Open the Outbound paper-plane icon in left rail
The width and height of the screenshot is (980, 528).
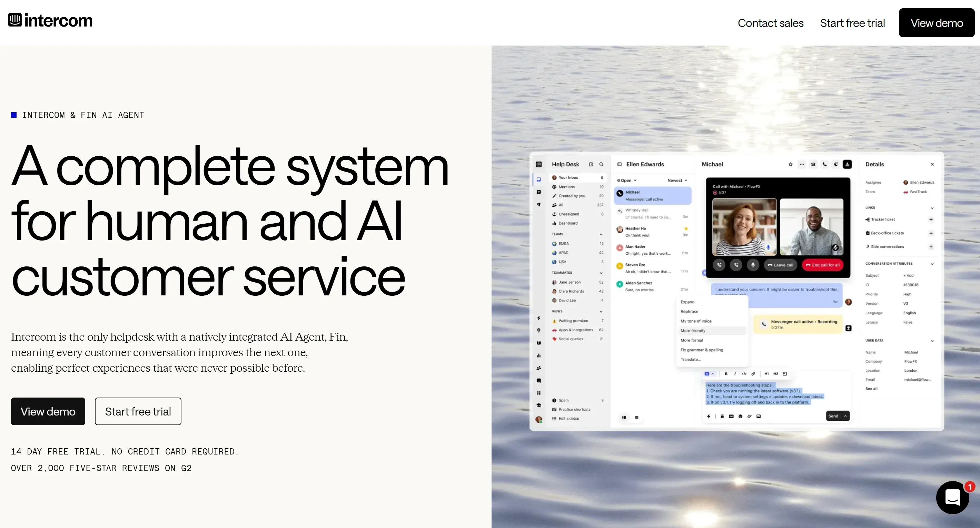pyautogui.click(x=539, y=205)
